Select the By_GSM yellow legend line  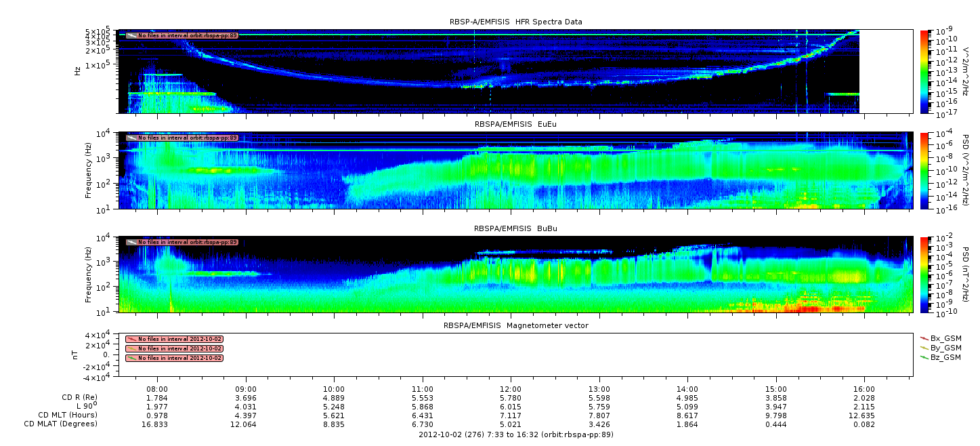924,347
